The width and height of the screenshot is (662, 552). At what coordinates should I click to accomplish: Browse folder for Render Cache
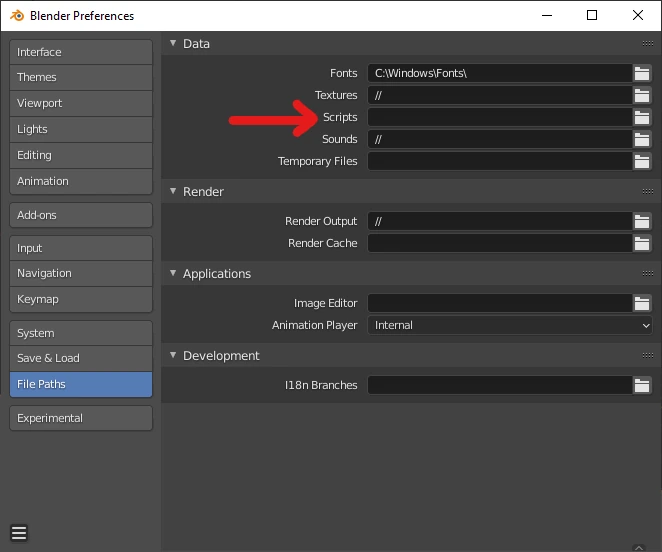[x=642, y=243]
